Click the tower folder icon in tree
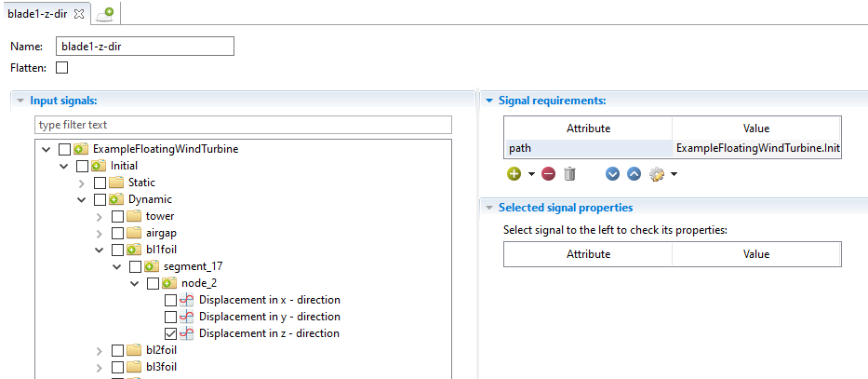The height and width of the screenshot is (379, 868). tap(134, 216)
